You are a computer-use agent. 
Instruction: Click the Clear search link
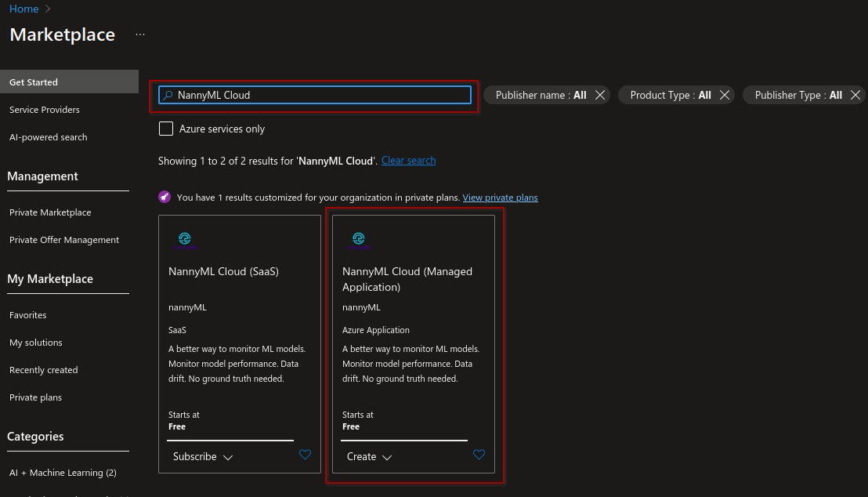(408, 161)
